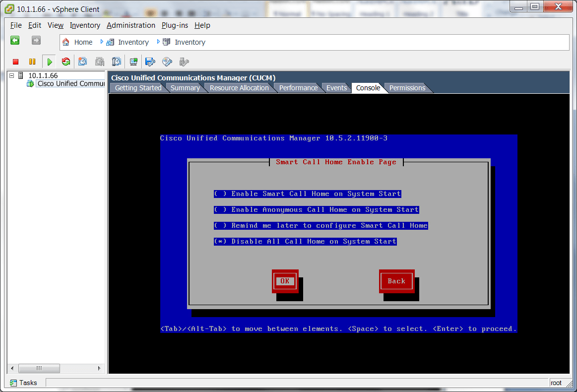The image size is (577, 392).
Task: Click the first Inventory breadcrumb icon
Action: pos(110,42)
